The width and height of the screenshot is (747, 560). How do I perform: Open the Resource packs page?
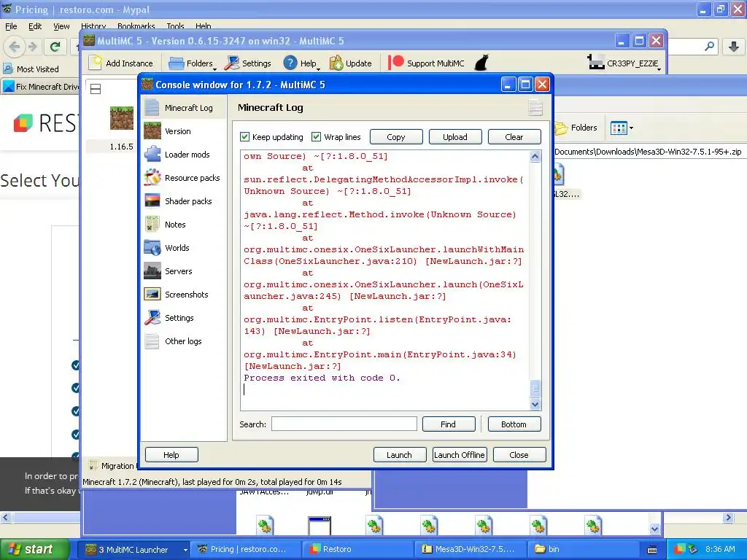(183, 178)
